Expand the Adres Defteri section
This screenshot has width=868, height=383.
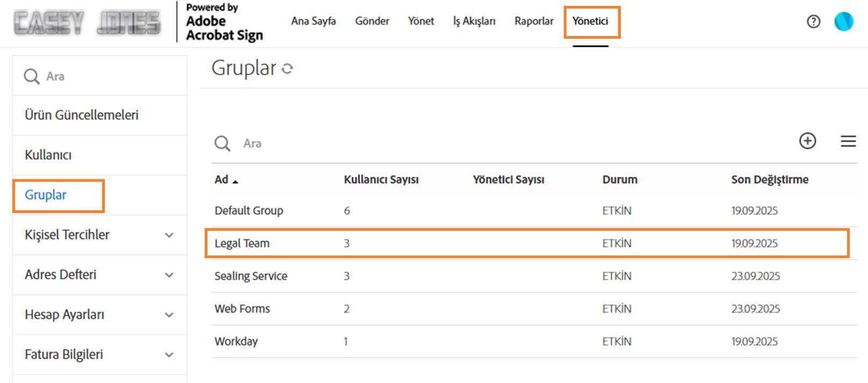[x=169, y=275]
